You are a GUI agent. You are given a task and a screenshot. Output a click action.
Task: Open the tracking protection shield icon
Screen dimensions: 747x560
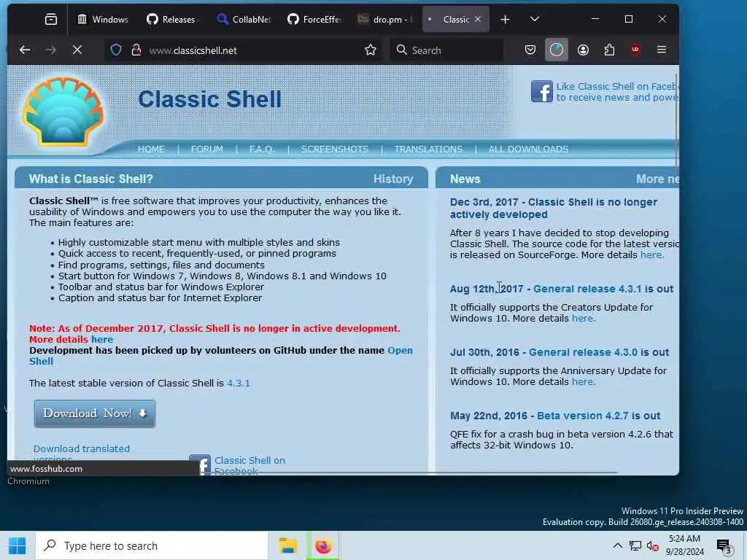116,50
